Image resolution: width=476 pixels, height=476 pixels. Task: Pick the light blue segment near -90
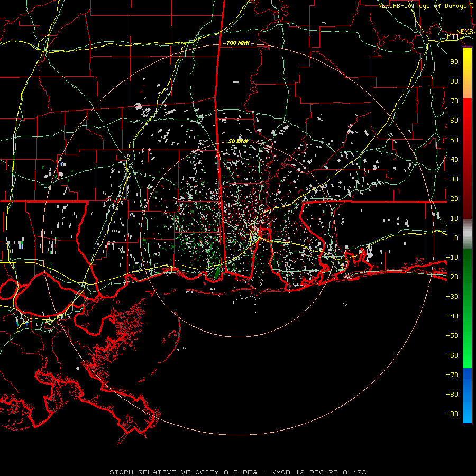[x=467, y=413]
